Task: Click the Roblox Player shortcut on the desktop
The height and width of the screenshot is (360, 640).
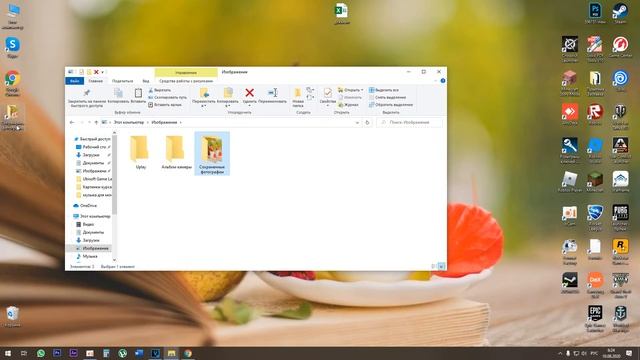Action: click(570, 182)
